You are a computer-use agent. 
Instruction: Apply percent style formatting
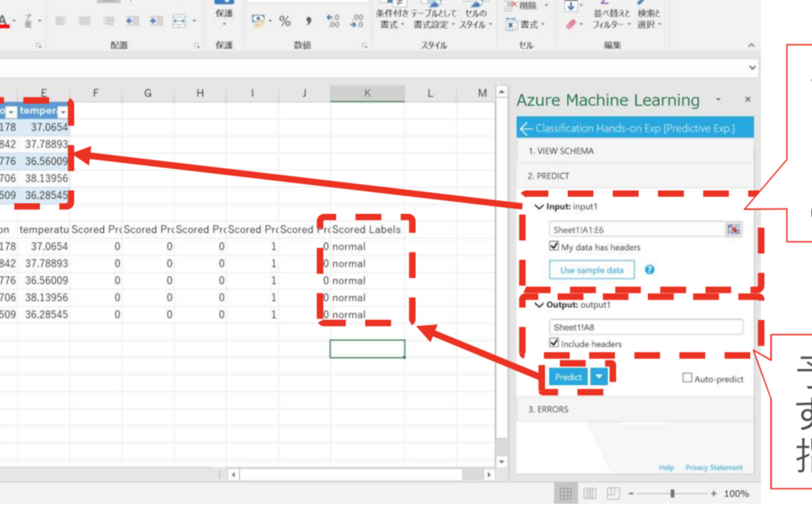click(285, 21)
